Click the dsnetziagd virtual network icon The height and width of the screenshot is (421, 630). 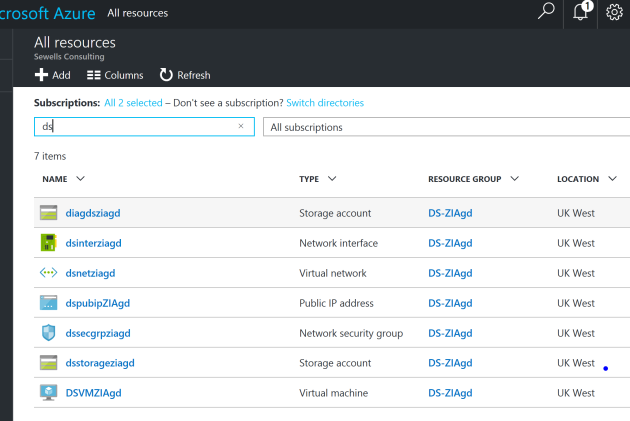[48, 273]
